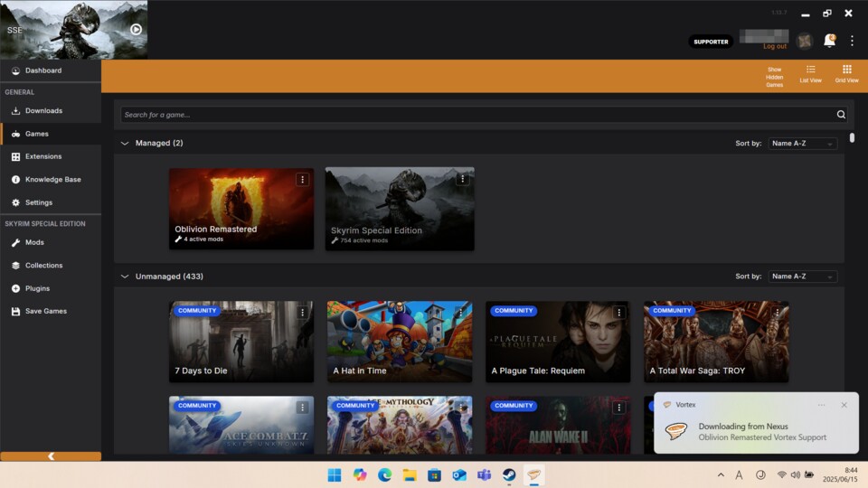Image resolution: width=868 pixels, height=488 pixels.
Task: Click the search magnifier icon
Action: pyautogui.click(x=841, y=115)
